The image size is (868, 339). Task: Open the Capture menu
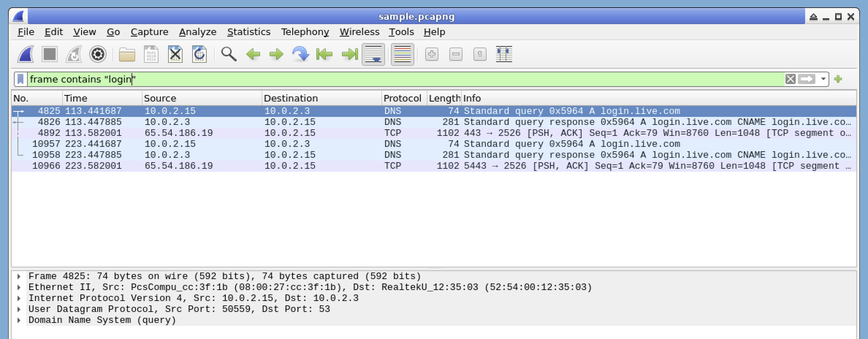[149, 32]
